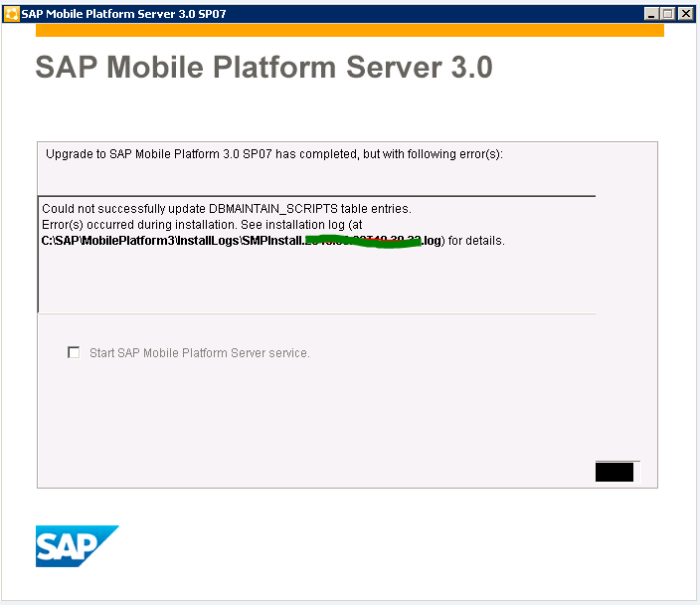Image resolution: width=700 pixels, height=605 pixels.
Task: Maximize the installer window
Action: 668,14
